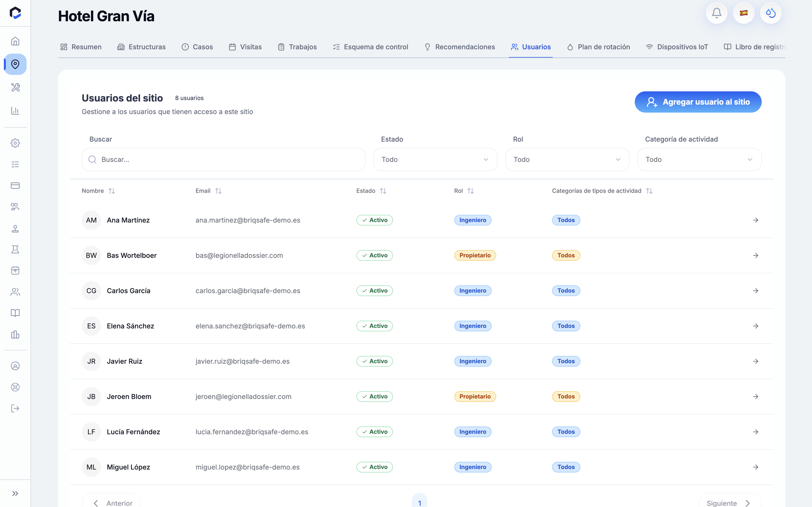Viewport: 812px width, 507px height.
Task: Change language via Spanish flag button
Action: coord(744,13)
